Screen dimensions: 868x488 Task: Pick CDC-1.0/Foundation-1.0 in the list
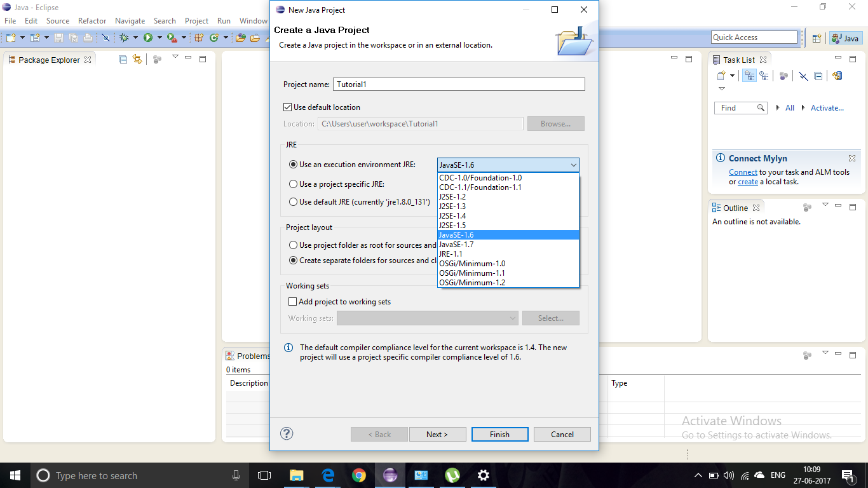click(508, 178)
